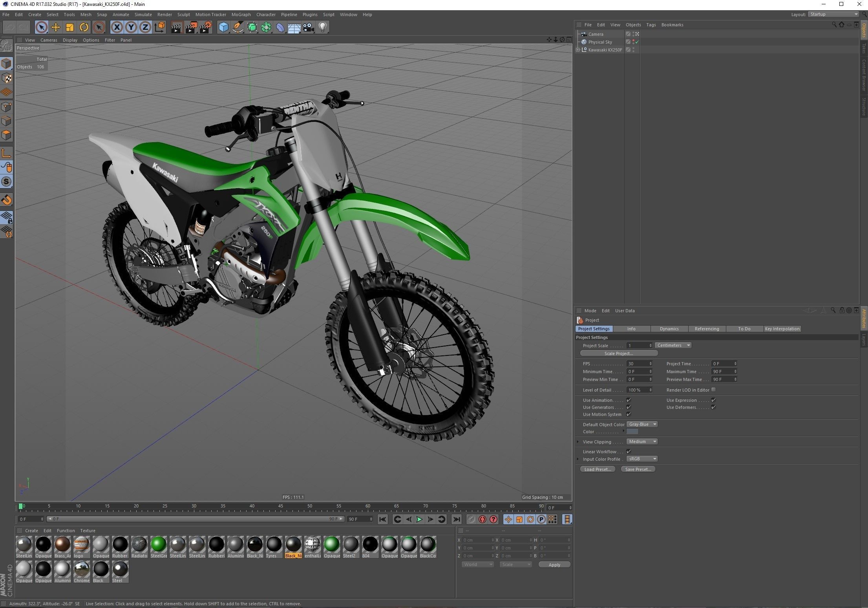Click Load Preset button
The image size is (868, 608).
point(598,469)
